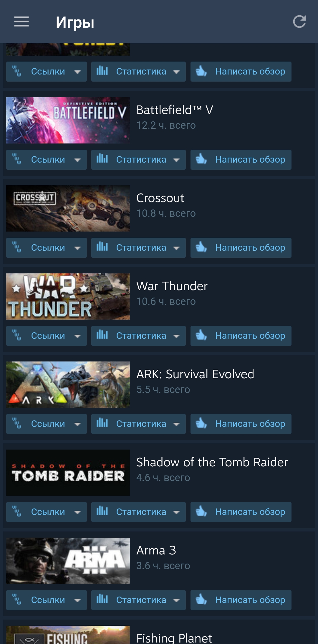The height and width of the screenshot is (644, 318).
Task: Open the Arma 3 game title
Action: 156,550
